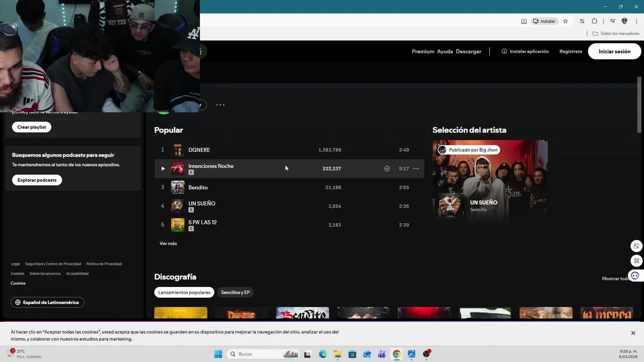Viewport: 644px width, 362px height.
Task: Open Outlook from the taskbar
Action: click(367, 354)
